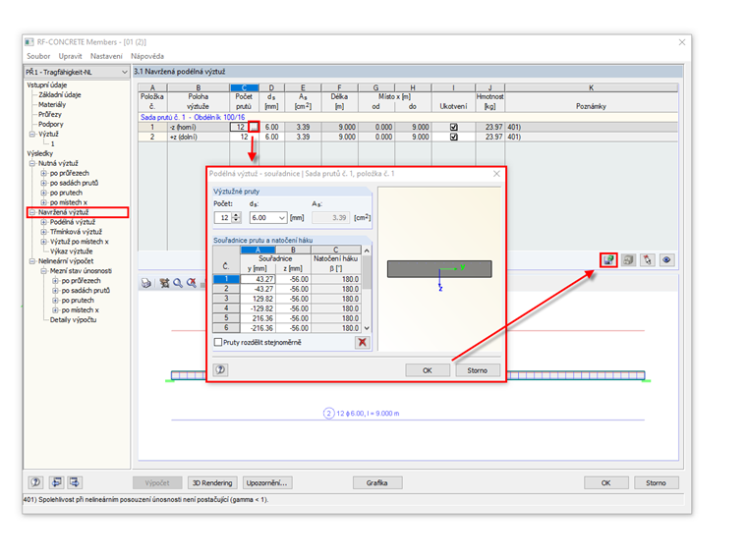
Task: Click label '12 ϕ6.00, l = 9.000 m' in graphic
Action: click(x=368, y=414)
